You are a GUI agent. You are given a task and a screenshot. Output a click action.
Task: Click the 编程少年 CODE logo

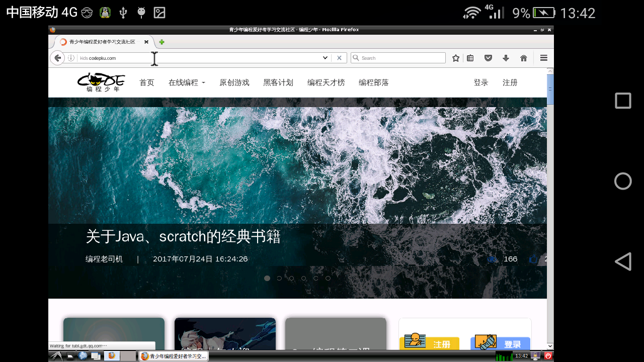point(101,82)
